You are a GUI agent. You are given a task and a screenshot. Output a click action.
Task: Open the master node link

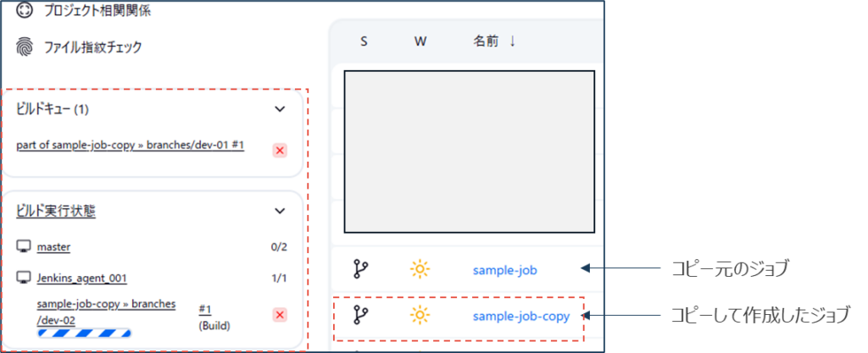coord(53,247)
